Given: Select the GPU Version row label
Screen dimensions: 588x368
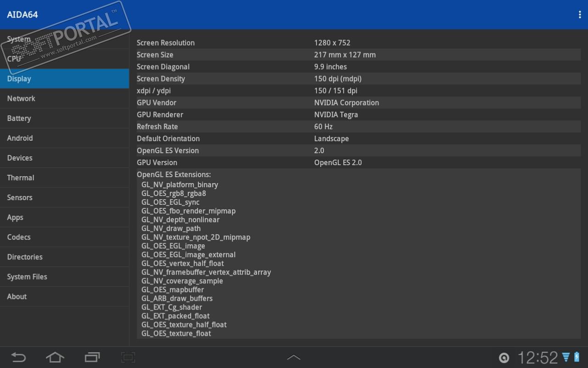Looking at the screenshot, I should (x=157, y=162).
